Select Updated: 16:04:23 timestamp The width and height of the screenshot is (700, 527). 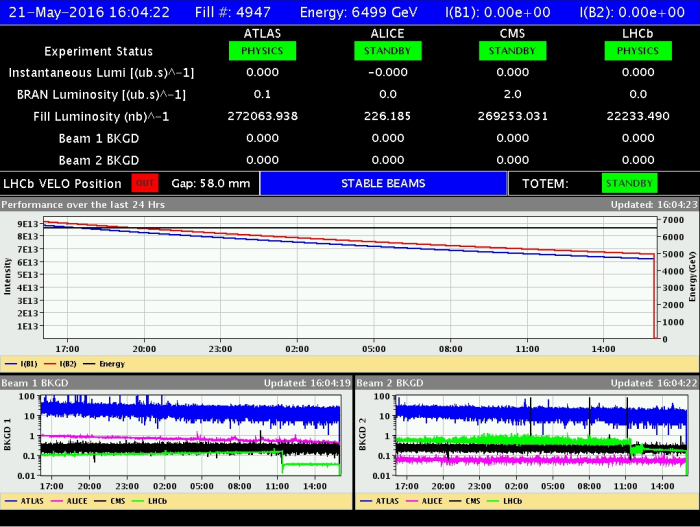point(654,205)
